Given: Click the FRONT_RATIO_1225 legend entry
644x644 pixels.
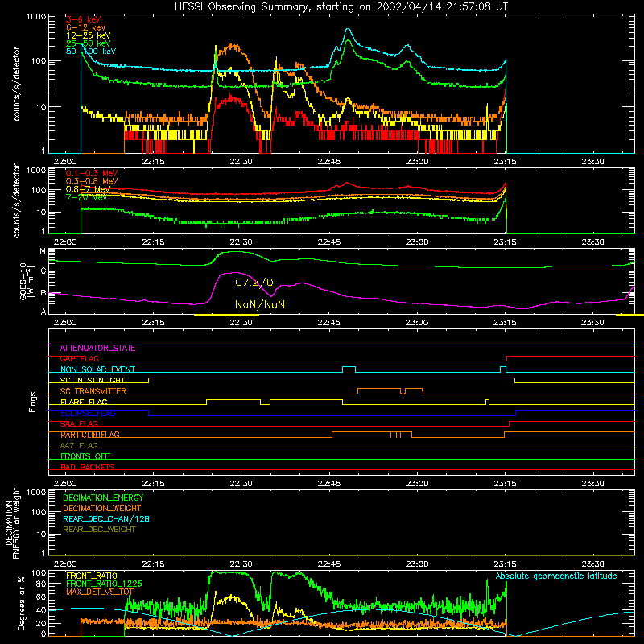Looking at the screenshot, I should click(x=104, y=584).
